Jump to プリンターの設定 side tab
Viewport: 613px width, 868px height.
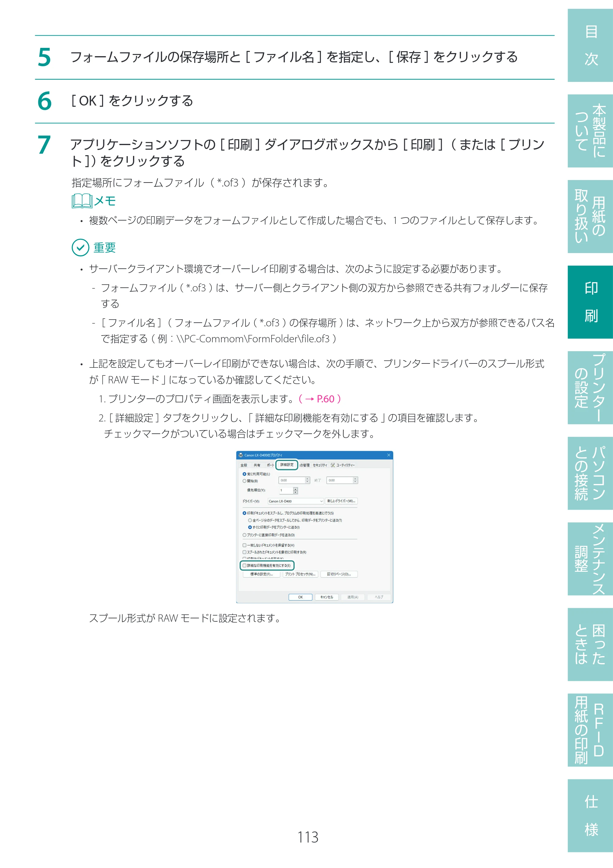point(590,387)
